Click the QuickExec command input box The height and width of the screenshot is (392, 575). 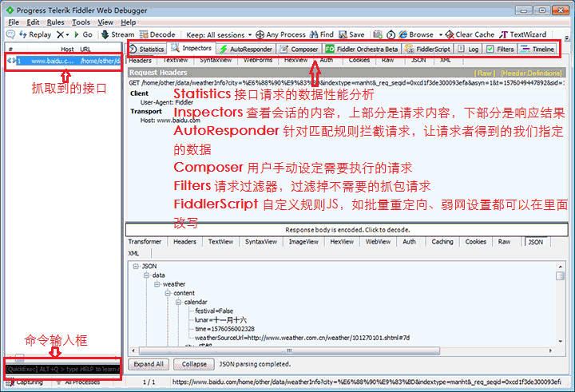point(63,370)
